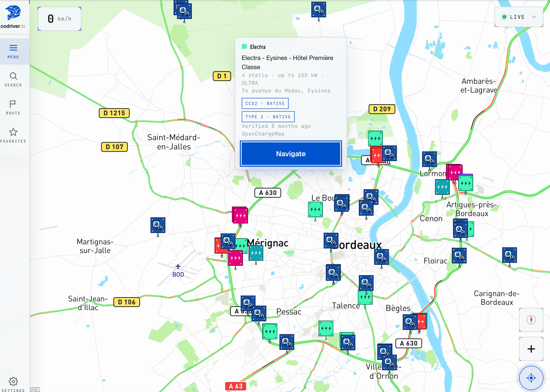Click the Verified 8 months ago text
This screenshot has width=550, height=392.
click(276, 126)
